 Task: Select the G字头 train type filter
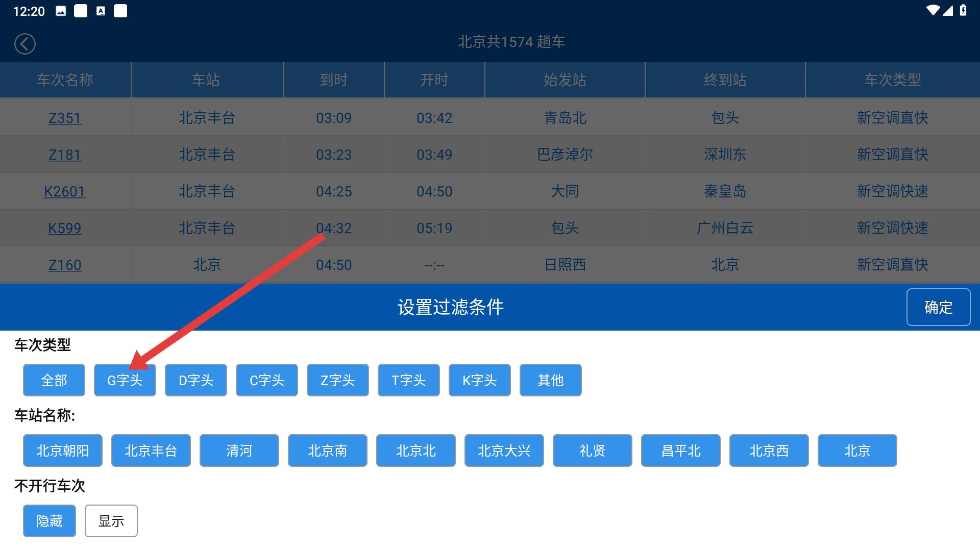tap(125, 380)
